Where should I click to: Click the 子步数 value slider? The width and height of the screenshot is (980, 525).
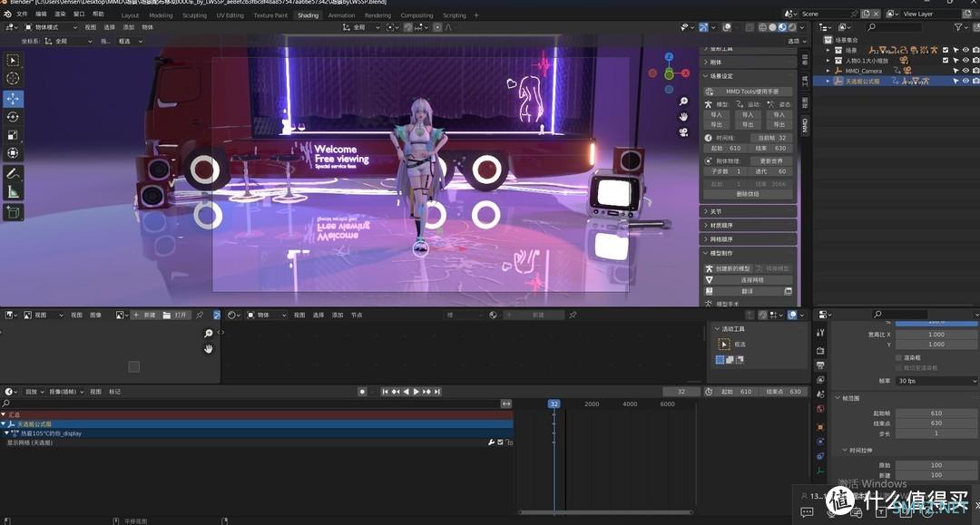tap(726, 171)
